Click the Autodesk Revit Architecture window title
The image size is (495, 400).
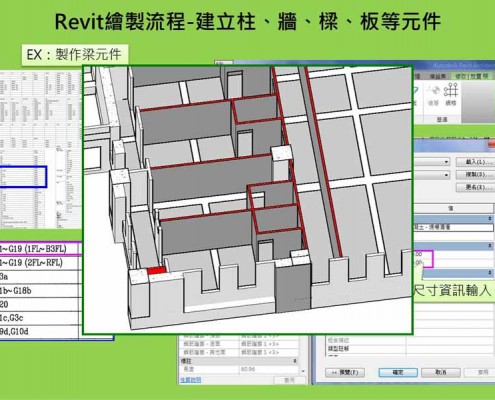[x=463, y=65]
